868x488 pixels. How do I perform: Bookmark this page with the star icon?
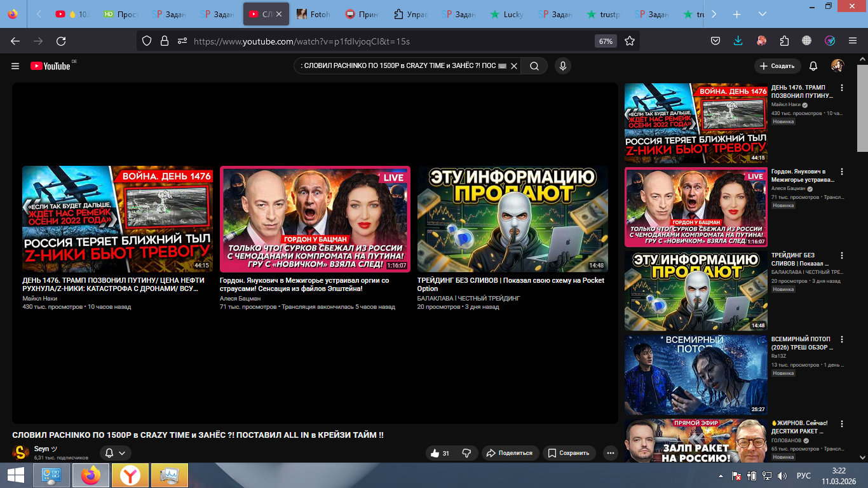(x=630, y=41)
